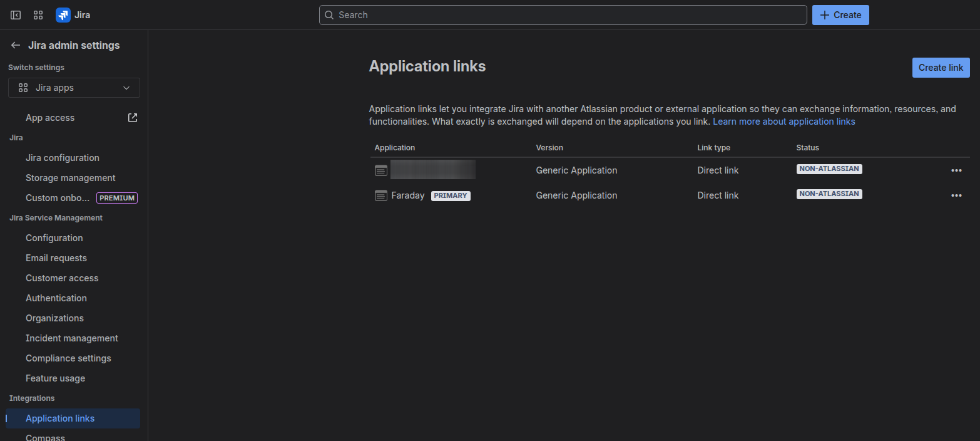The image size is (980, 441).
Task: Click the Create link button
Action: [x=940, y=68]
